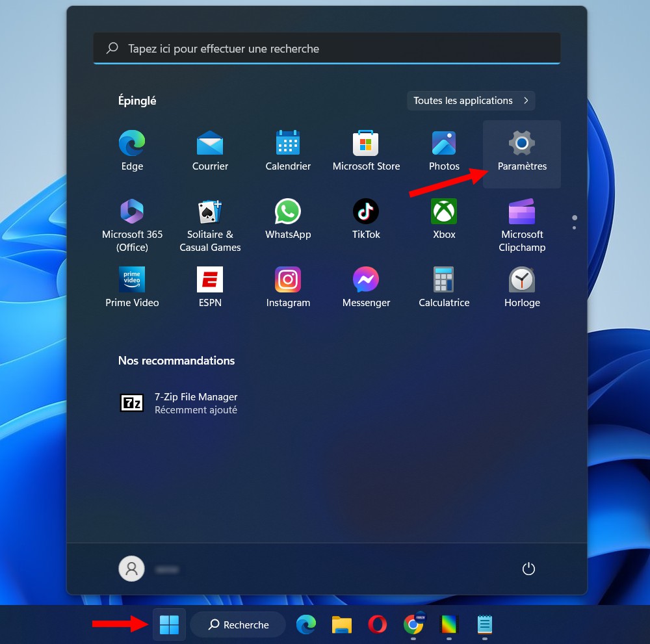650x644 pixels.
Task: Open the Calculatrice app
Action: click(444, 286)
